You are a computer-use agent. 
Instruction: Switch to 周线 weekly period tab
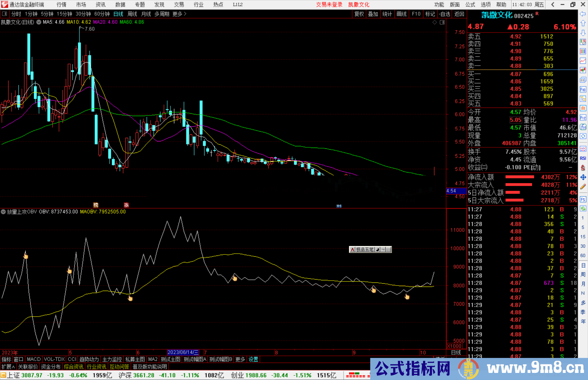tap(132, 14)
